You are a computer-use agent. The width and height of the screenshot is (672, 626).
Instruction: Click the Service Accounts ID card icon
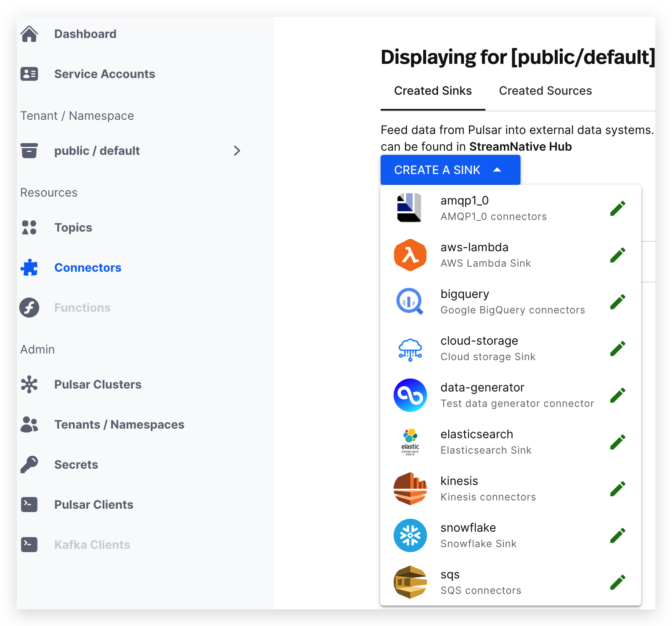pyautogui.click(x=29, y=74)
